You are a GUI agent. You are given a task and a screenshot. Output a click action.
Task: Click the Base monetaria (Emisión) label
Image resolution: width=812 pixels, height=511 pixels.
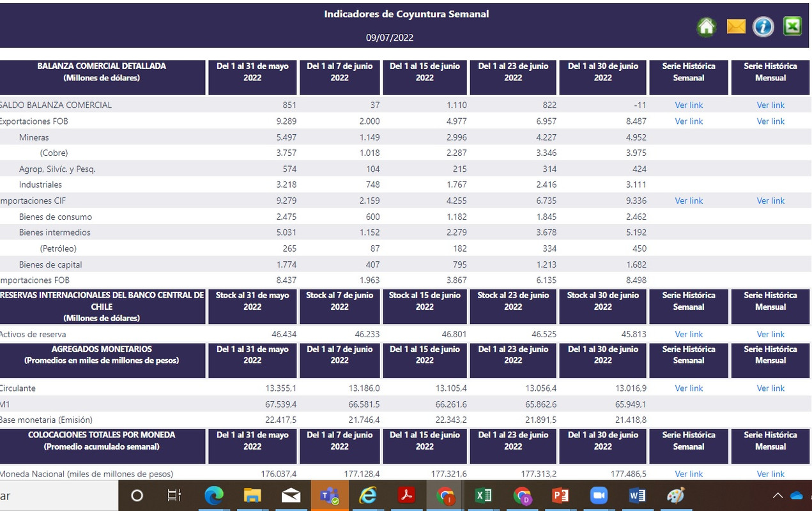46,420
